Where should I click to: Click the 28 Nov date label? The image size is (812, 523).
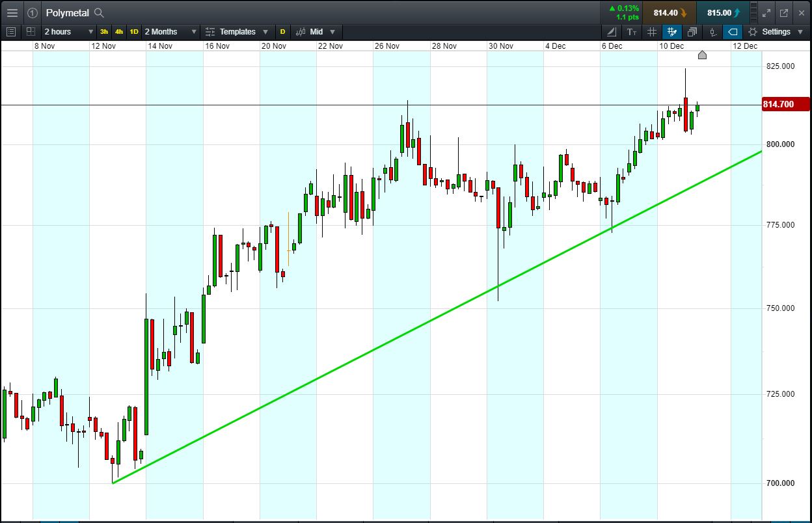(x=444, y=46)
